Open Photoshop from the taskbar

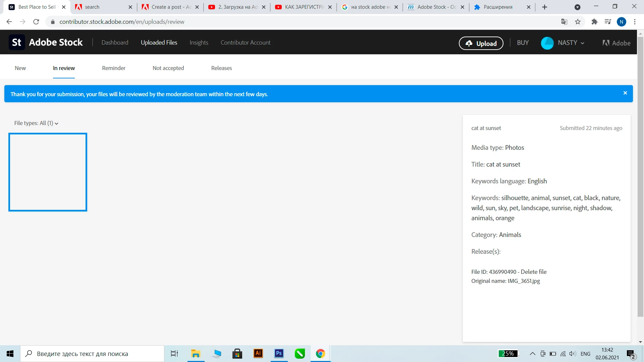point(279,353)
